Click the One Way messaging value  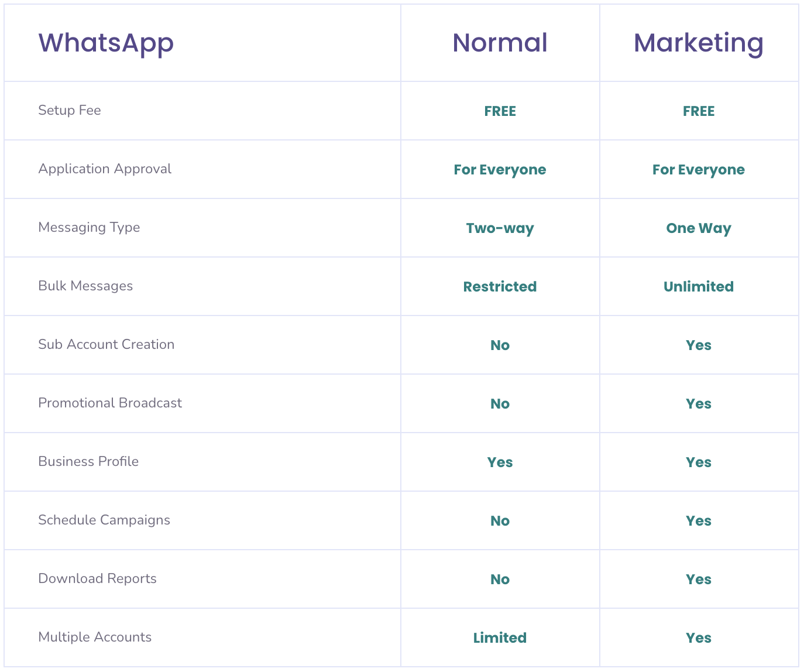coord(699,228)
